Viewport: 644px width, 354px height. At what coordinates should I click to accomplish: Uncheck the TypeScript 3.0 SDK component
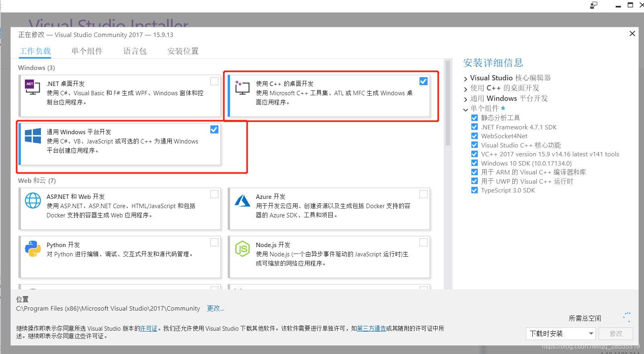tap(475, 190)
